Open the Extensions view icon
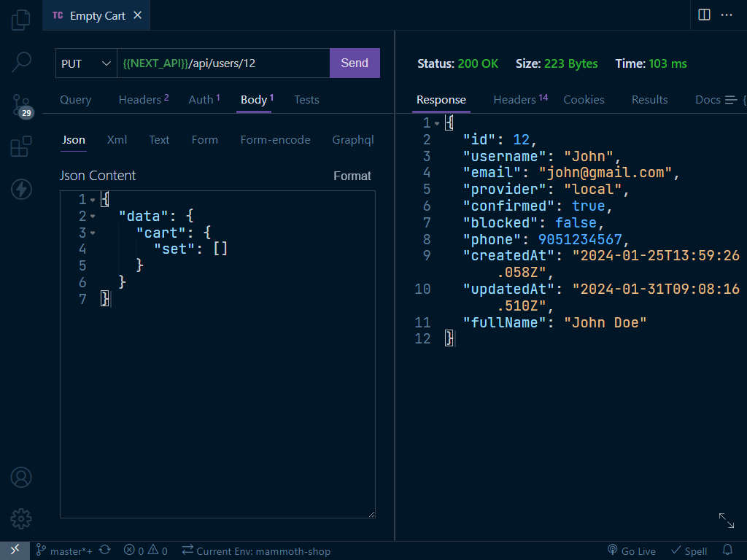 [21, 147]
